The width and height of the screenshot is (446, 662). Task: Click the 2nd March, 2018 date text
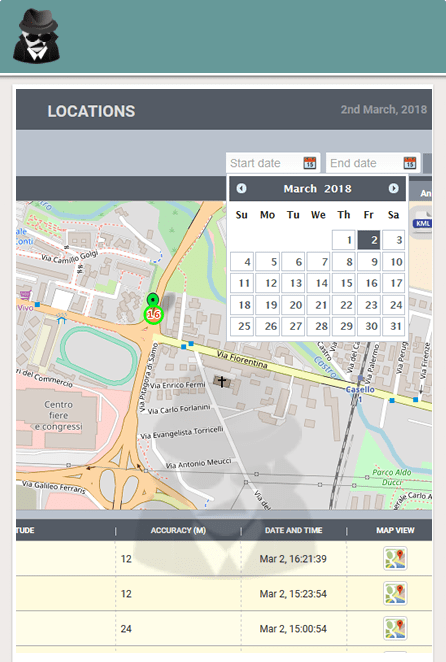[x=384, y=110]
